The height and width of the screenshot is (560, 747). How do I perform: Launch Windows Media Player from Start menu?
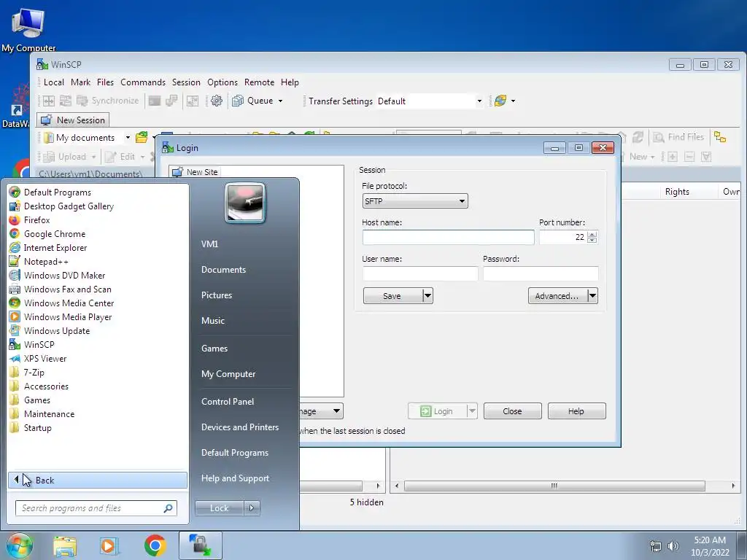[68, 316]
